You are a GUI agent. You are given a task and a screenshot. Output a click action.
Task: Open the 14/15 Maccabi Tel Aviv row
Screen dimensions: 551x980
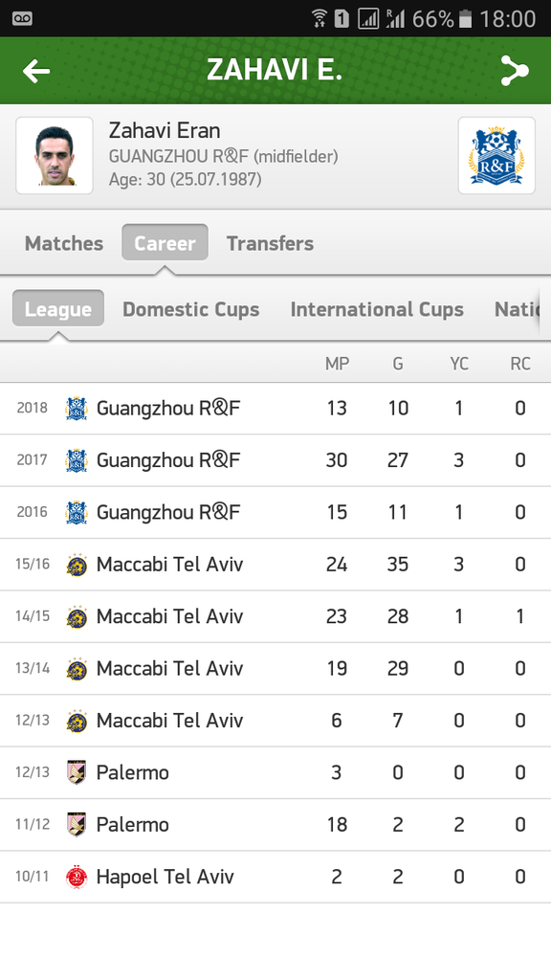point(275,617)
